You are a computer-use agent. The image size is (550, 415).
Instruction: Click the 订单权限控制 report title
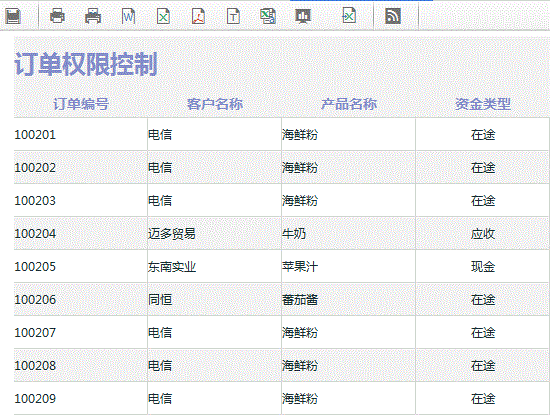click(86, 64)
